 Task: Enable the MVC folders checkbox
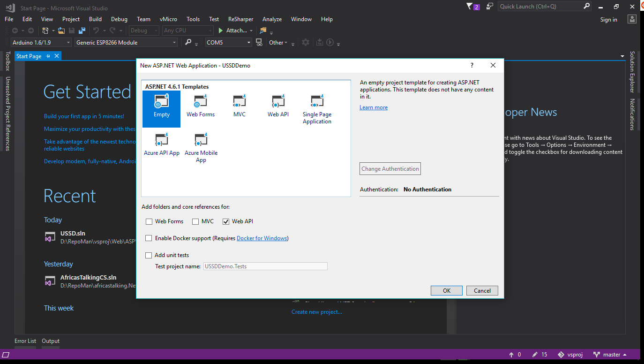coord(195,221)
